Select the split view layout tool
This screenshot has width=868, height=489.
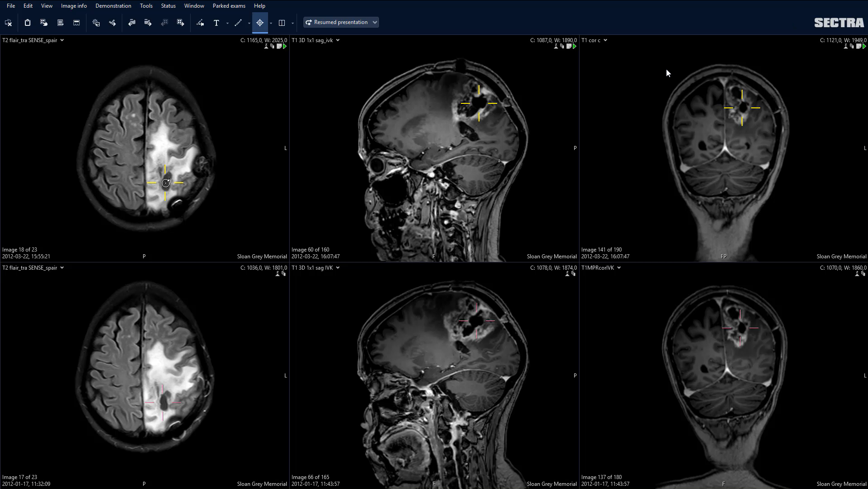282,22
